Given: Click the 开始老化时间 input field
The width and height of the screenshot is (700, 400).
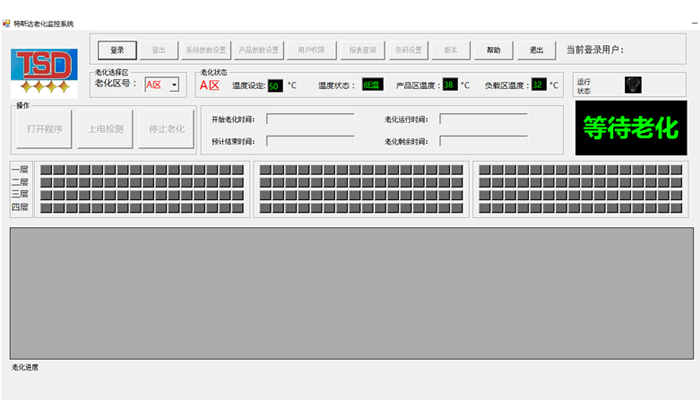Looking at the screenshot, I should coord(310,119).
